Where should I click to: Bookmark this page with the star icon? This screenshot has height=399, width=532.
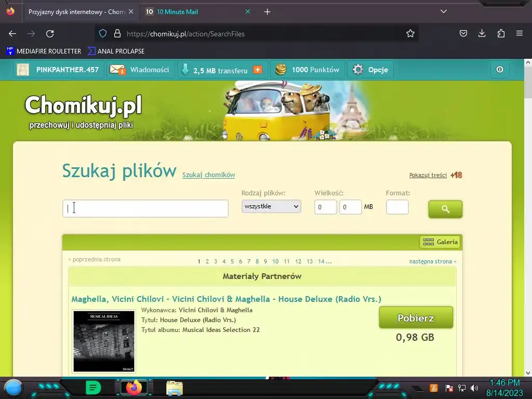(x=410, y=34)
